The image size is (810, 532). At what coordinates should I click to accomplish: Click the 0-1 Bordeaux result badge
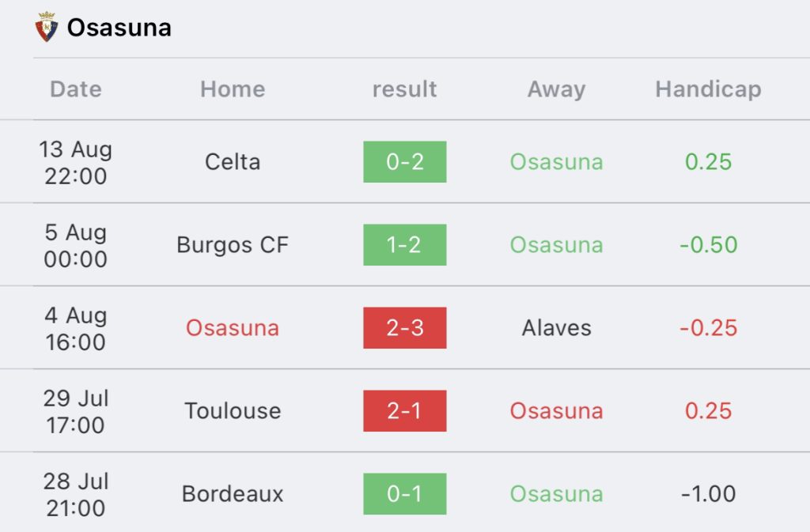pos(405,494)
